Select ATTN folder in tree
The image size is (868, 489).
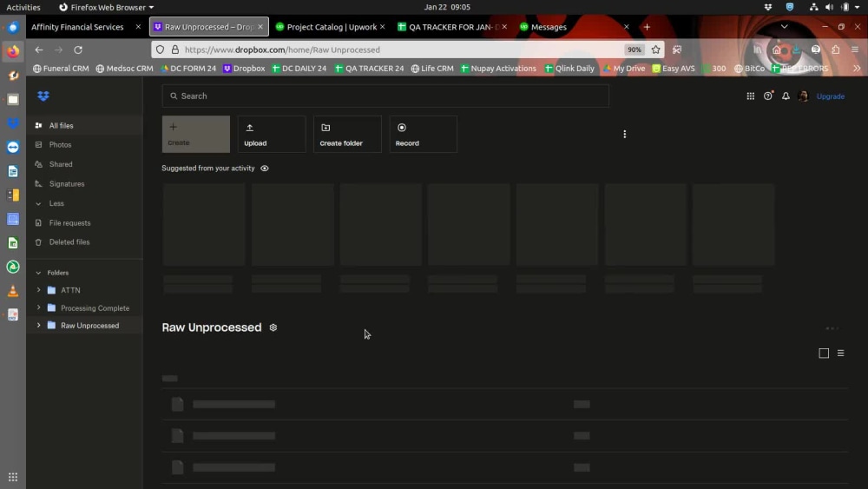coord(70,290)
